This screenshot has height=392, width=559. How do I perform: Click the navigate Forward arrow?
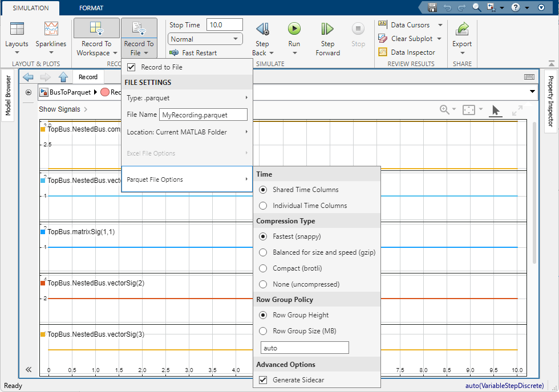coord(45,77)
